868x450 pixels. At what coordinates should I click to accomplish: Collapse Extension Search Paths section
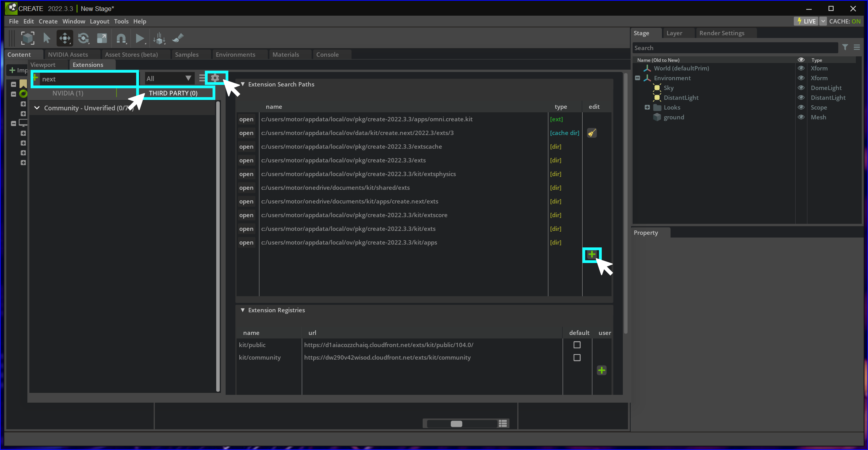[x=243, y=84]
